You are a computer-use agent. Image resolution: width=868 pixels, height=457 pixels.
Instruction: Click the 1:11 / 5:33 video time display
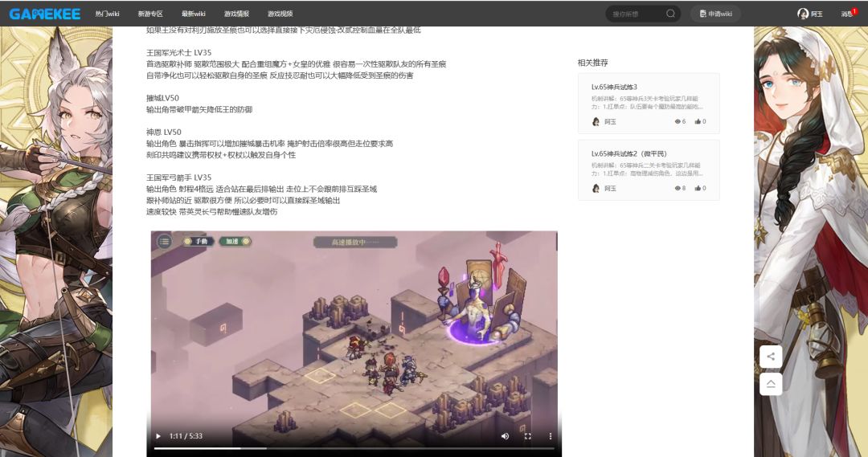(x=186, y=436)
